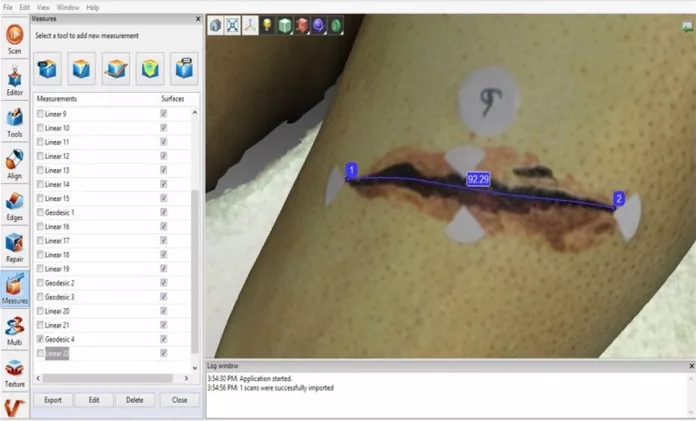Switch to the Texture module
The image size is (696, 421).
(14, 370)
